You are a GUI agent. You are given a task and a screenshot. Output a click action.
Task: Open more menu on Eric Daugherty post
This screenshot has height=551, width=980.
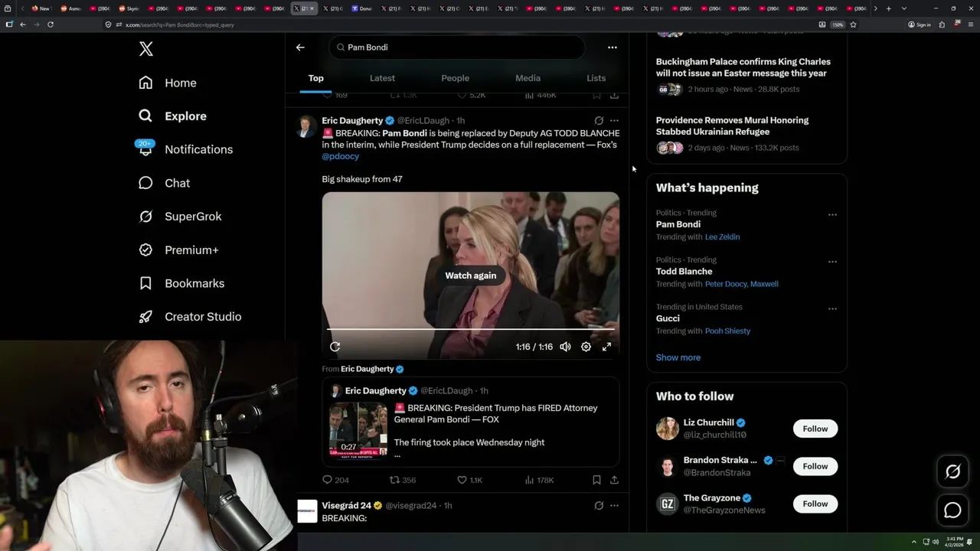tap(614, 121)
